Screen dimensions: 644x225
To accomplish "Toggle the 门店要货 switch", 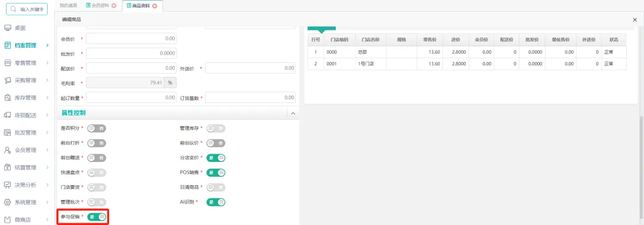I will pyautogui.click(x=97, y=187).
